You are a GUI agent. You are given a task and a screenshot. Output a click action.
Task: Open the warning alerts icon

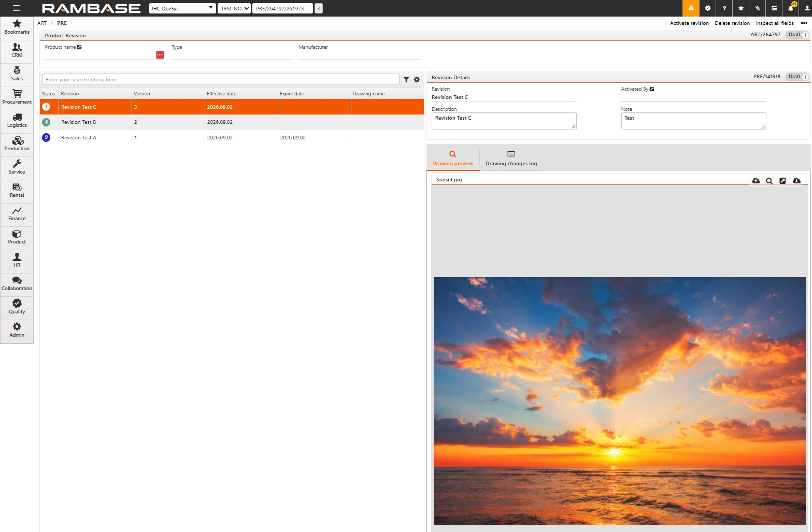(691, 8)
